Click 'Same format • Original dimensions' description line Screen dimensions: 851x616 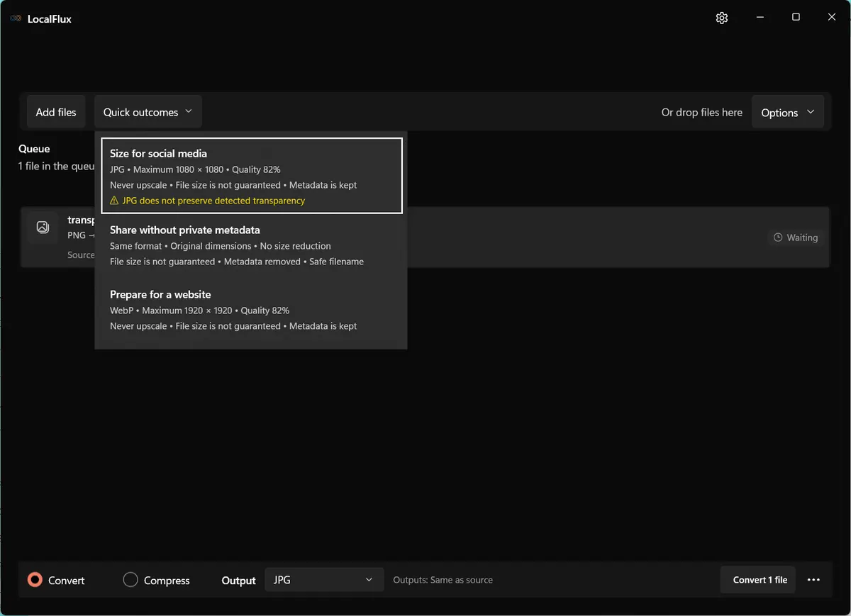(221, 246)
